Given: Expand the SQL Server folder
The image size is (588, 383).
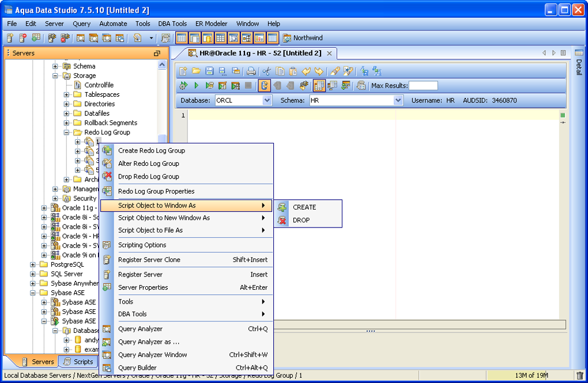Looking at the screenshot, I should 33,274.
